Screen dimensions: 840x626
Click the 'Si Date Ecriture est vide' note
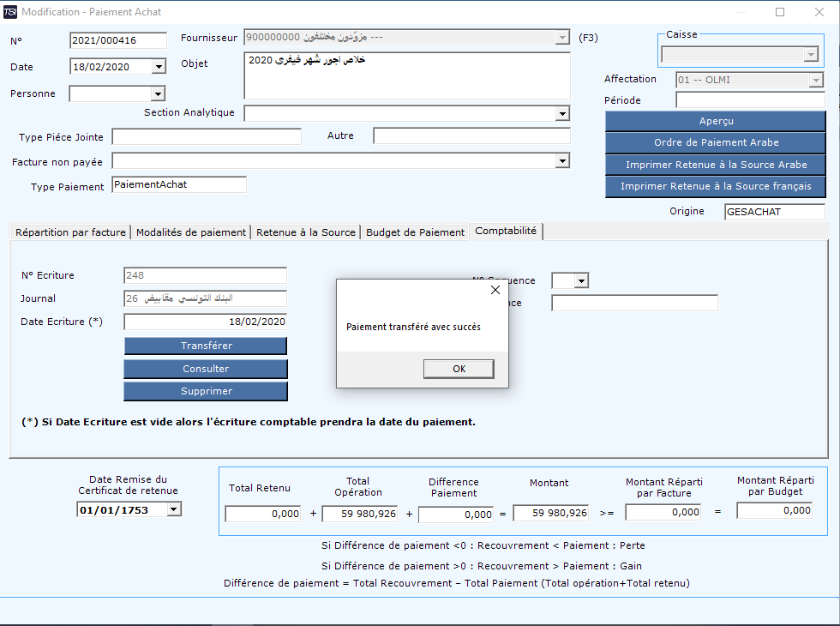[x=249, y=422]
